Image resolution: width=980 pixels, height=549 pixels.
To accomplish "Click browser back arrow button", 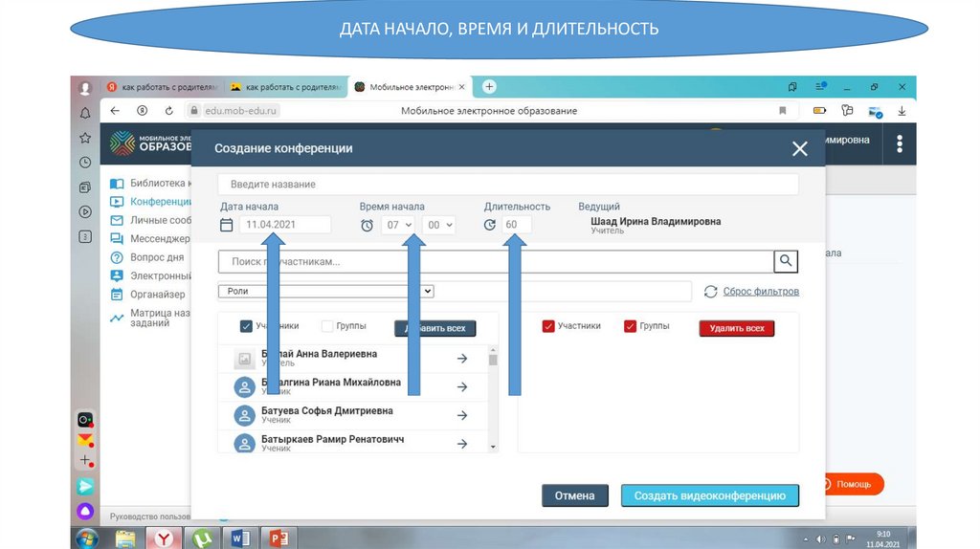I will 115,111.
